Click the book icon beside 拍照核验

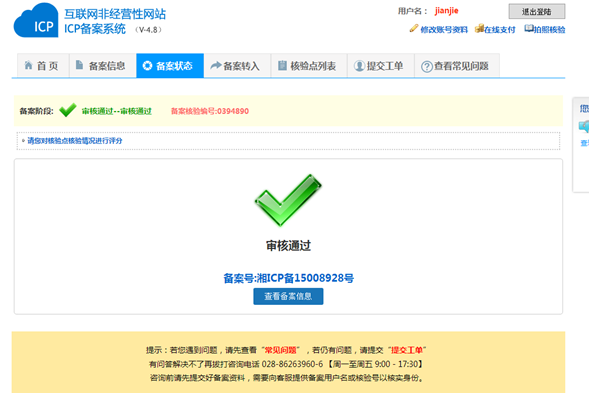529,28
